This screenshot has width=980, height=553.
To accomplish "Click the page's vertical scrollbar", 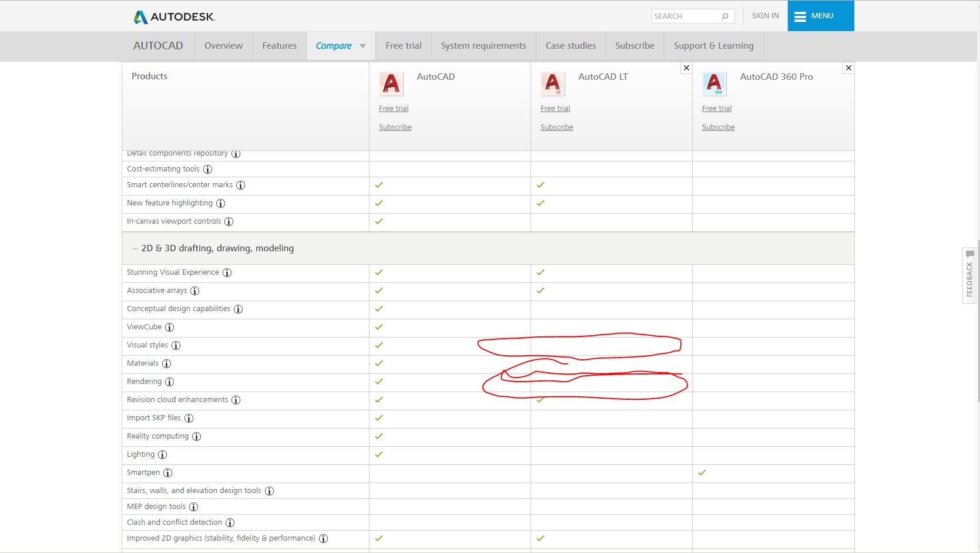I will pyautogui.click(x=978, y=320).
